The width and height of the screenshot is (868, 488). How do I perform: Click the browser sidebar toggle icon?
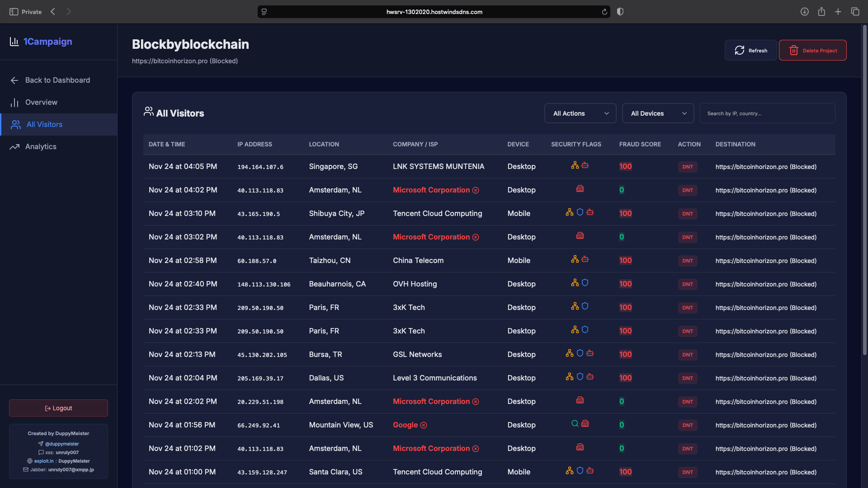point(14,12)
